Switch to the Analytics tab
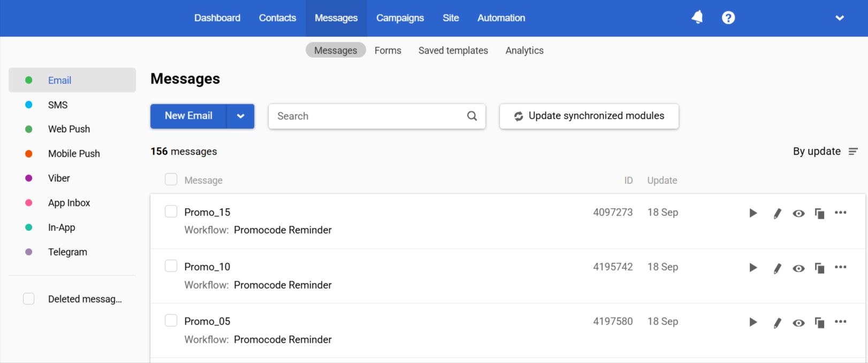Screen dimensions: 868x363 [524, 50]
